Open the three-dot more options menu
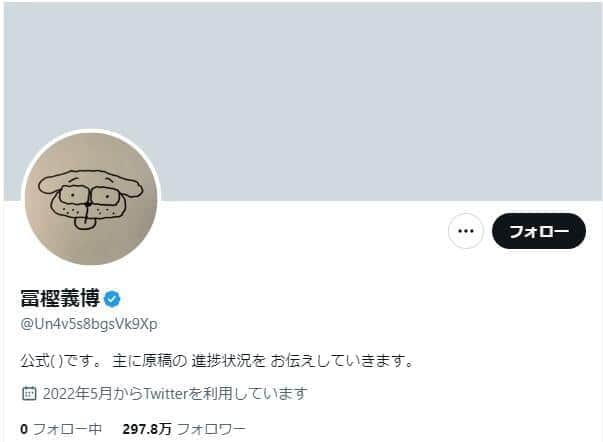The height and width of the screenshot is (442, 603). (x=466, y=231)
